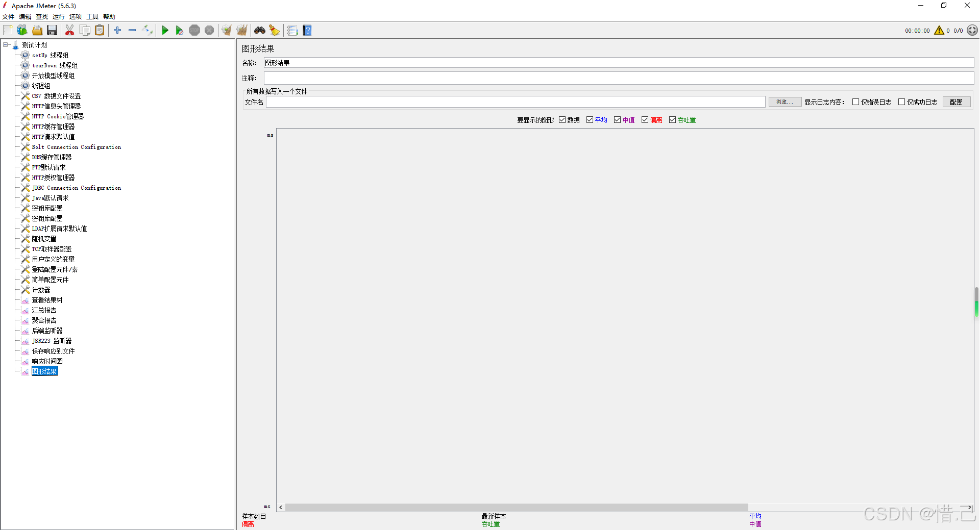Reset search with yellow brush icon
This screenshot has height=530, width=980.
pyautogui.click(x=275, y=31)
